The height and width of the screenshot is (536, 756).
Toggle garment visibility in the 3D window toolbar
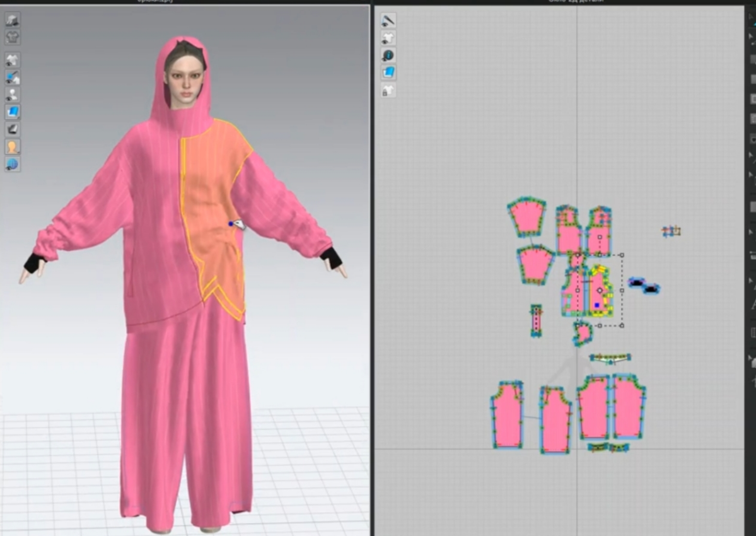pos(13,60)
